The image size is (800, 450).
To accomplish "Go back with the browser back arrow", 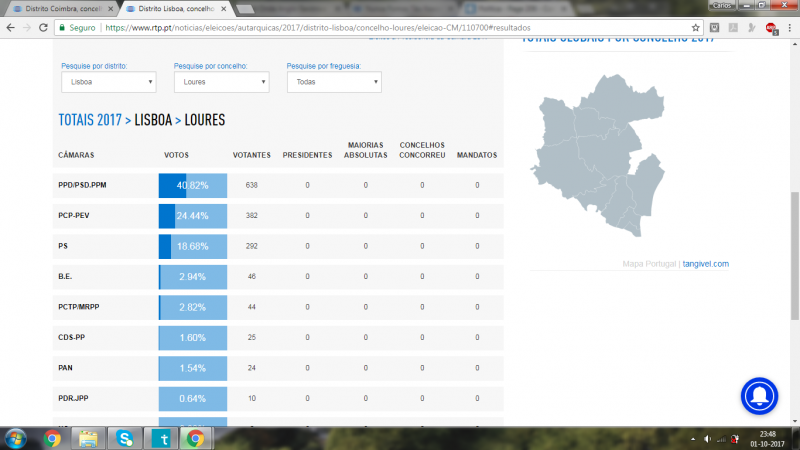I will tap(10, 28).
